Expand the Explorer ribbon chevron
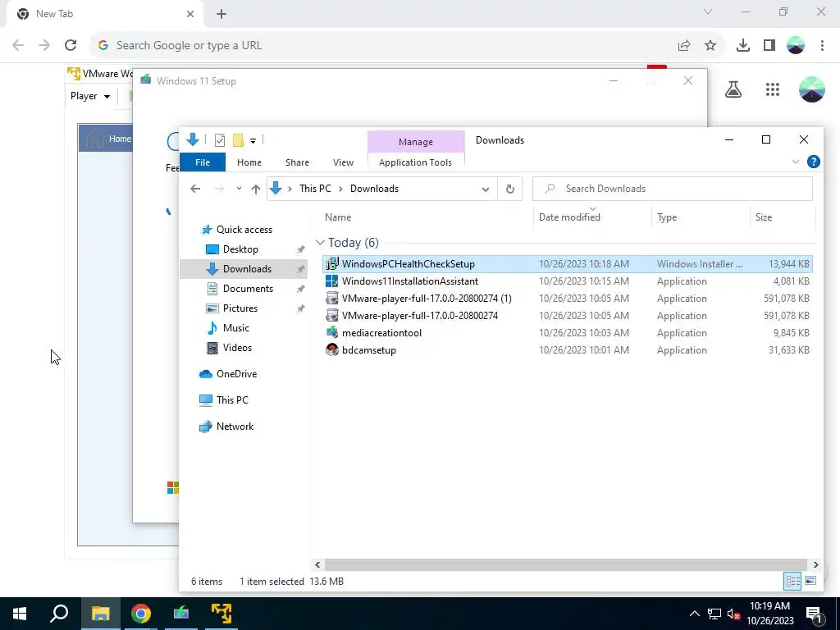The width and height of the screenshot is (840, 630). (x=796, y=162)
